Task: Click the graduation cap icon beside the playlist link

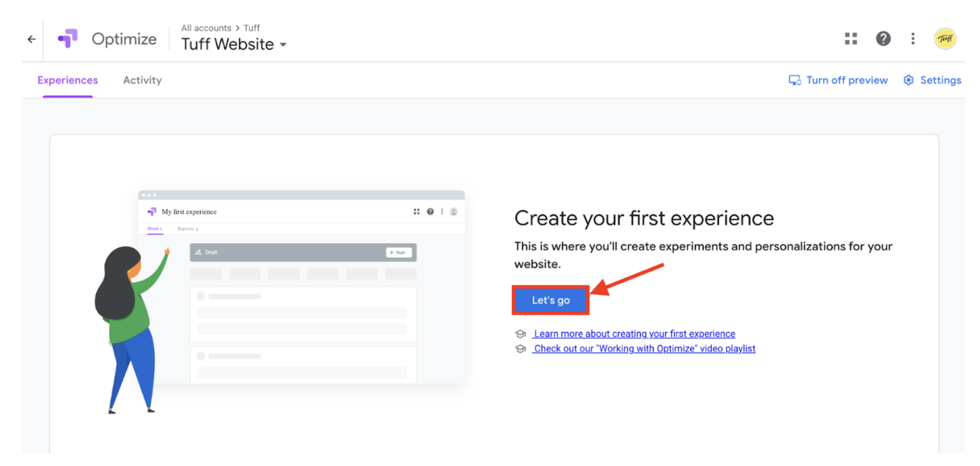Action: pyautogui.click(x=520, y=348)
